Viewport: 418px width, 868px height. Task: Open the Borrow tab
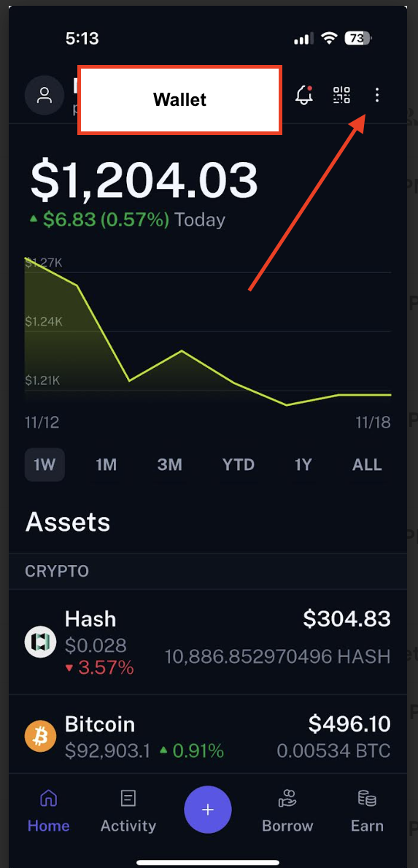pyautogui.click(x=287, y=812)
